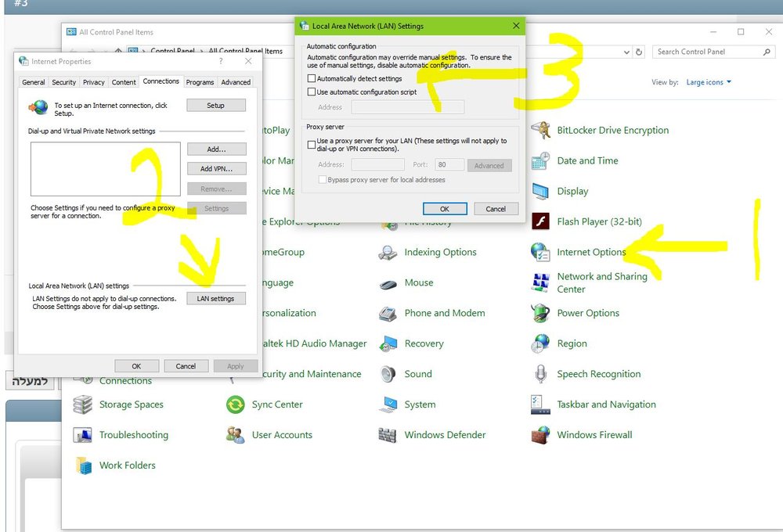Enable Automatically detect settings checkbox
The width and height of the screenshot is (783, 532).
click(312, 78)
